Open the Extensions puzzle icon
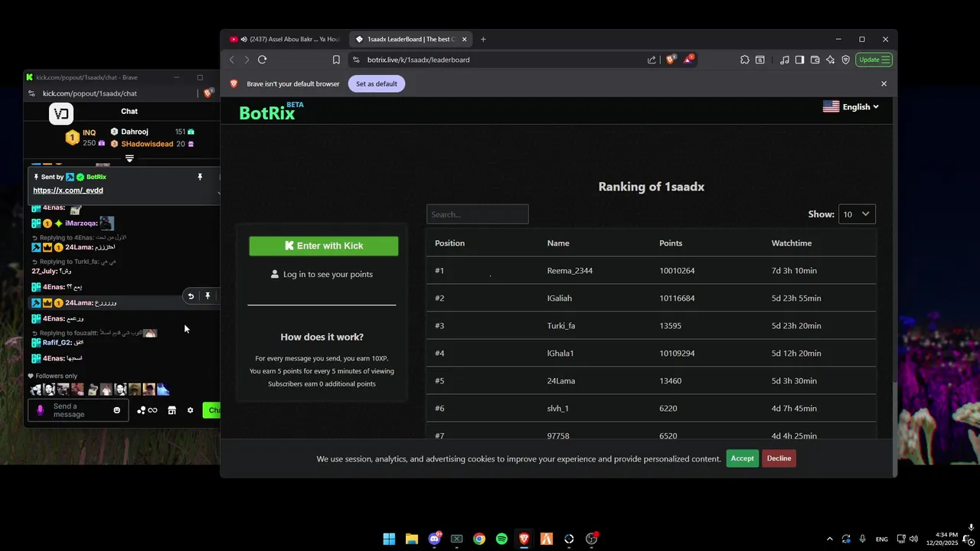This screenshot has height=551, width=980. [744, 60]
